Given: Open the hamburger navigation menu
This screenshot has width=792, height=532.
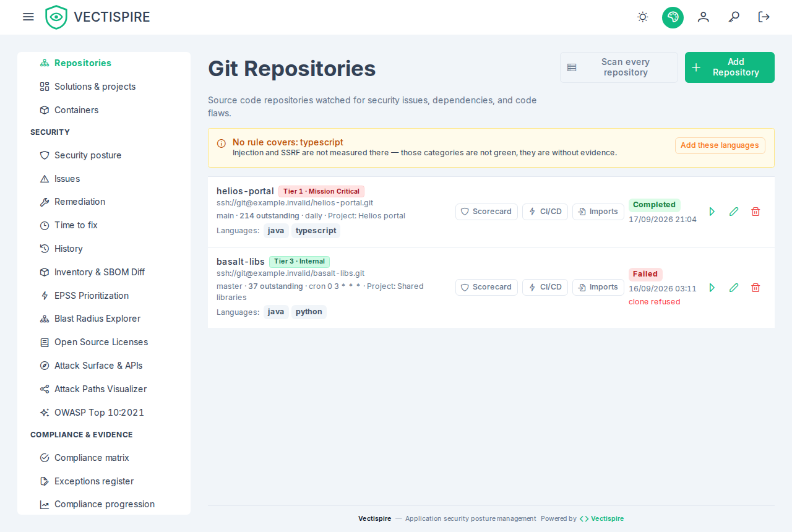Looking at the screenshot, I should [28, 17].
